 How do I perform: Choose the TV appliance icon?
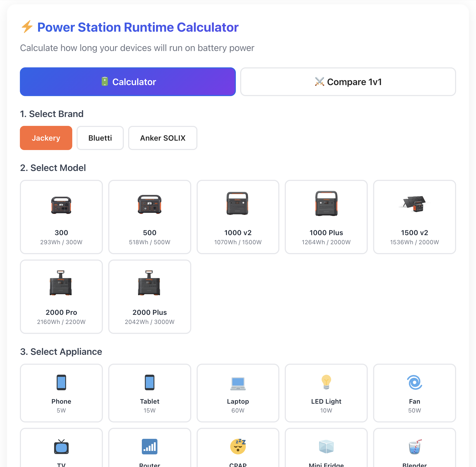click(x=61, y=447)
